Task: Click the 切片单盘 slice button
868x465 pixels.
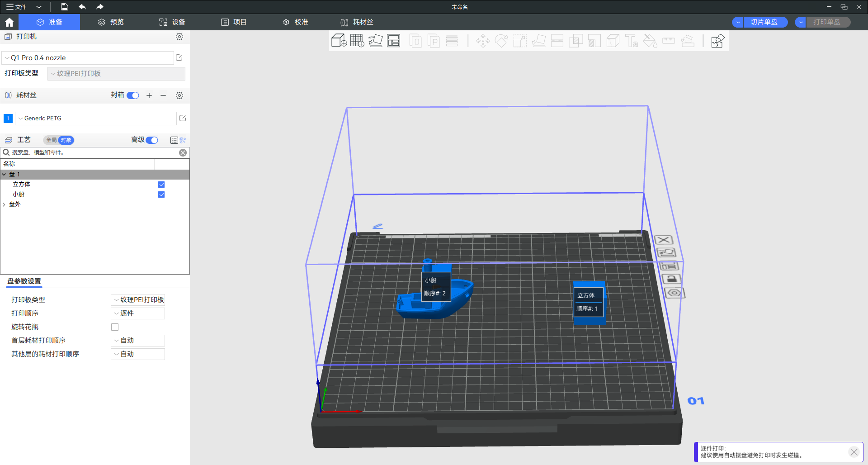Action: pos(764,22)
